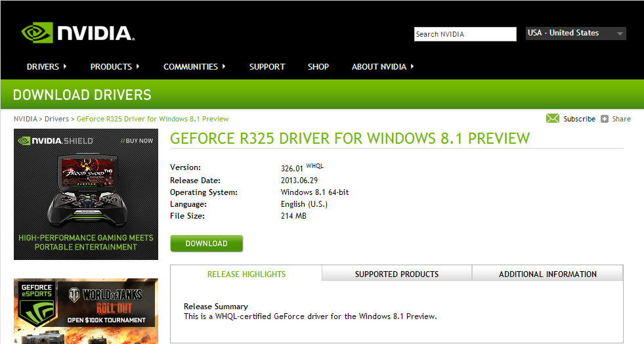Click the Release Summary heading
The image size is (644, 344).
pos(215,306)
